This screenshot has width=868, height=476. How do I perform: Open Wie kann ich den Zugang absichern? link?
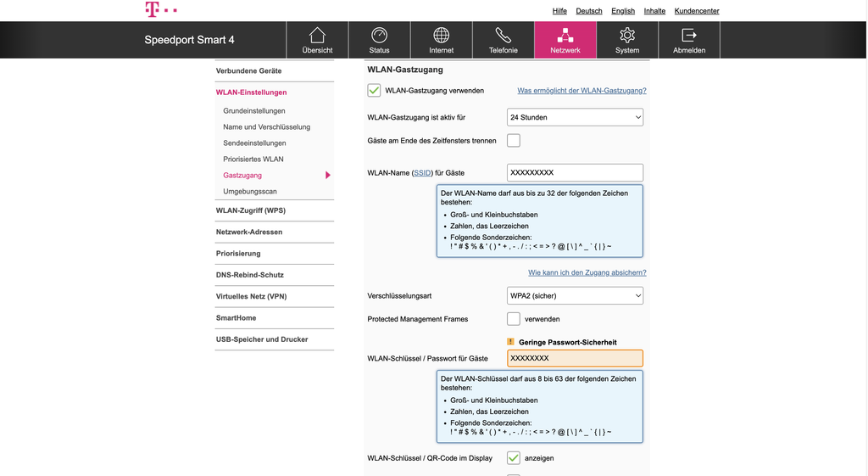coord(587,272)
